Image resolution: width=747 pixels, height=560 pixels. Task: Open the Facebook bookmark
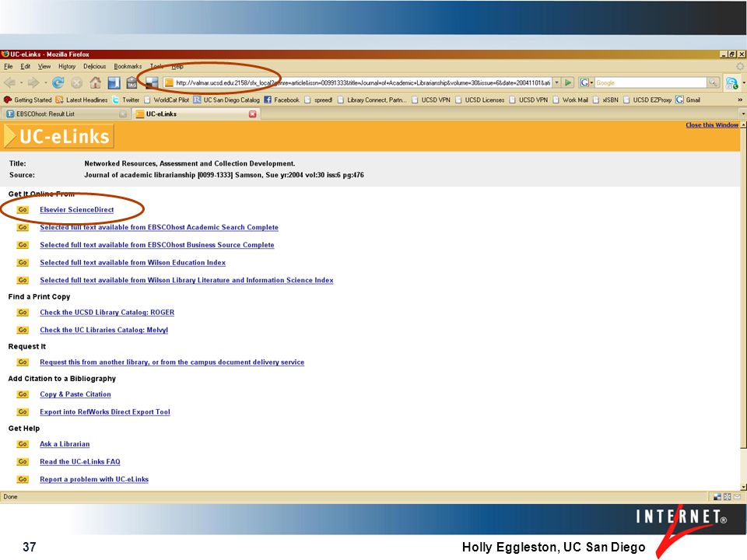coord(282,100)
